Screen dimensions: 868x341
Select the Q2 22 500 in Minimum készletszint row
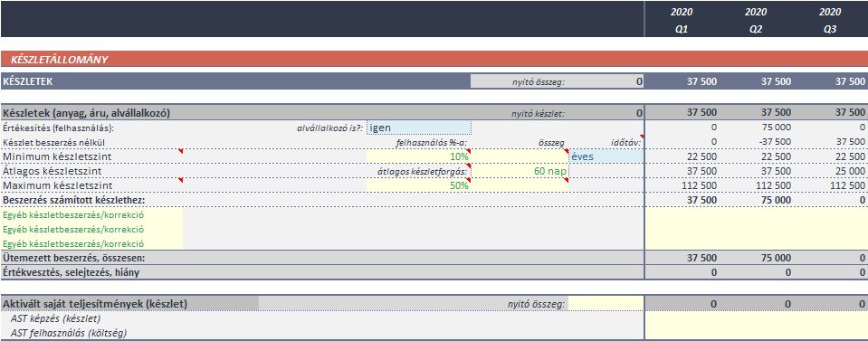point(776,156)
